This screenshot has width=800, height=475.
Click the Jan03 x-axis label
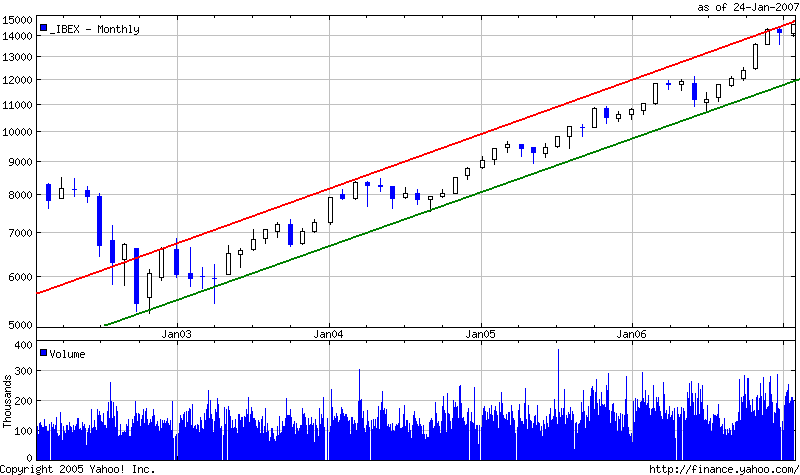pos(177,334)
